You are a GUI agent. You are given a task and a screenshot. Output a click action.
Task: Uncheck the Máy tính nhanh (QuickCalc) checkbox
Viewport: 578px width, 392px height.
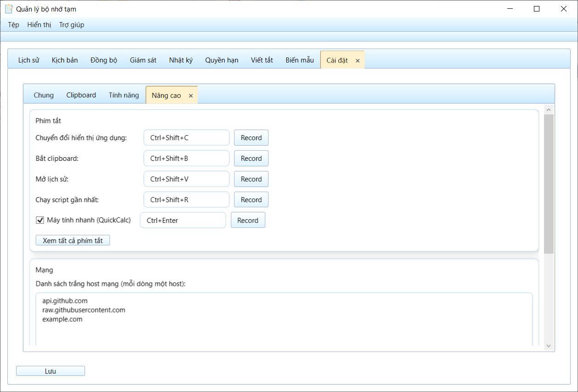pos(40,220)
